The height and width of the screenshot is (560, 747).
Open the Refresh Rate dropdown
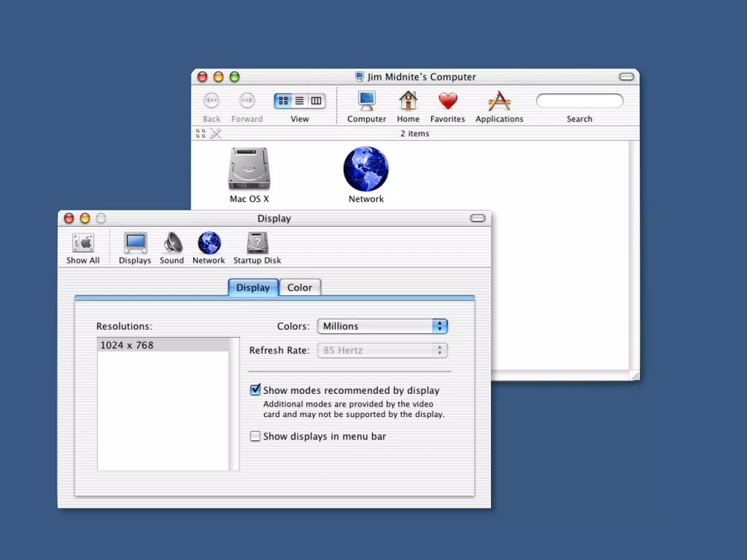(x=382, y=350)
